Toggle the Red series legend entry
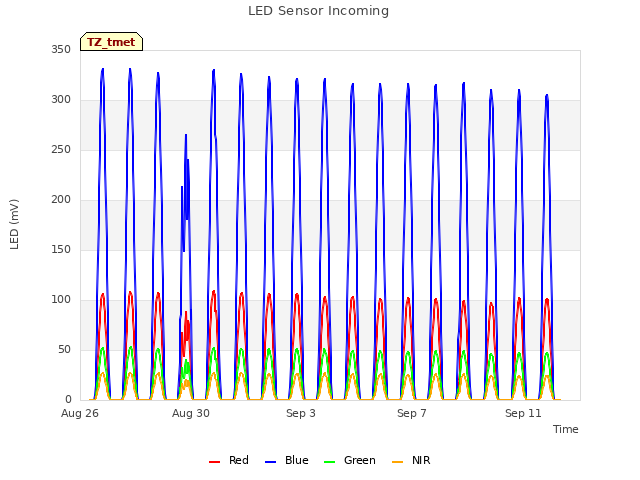The height and width of the screenshot is (480, 640). 229,460
